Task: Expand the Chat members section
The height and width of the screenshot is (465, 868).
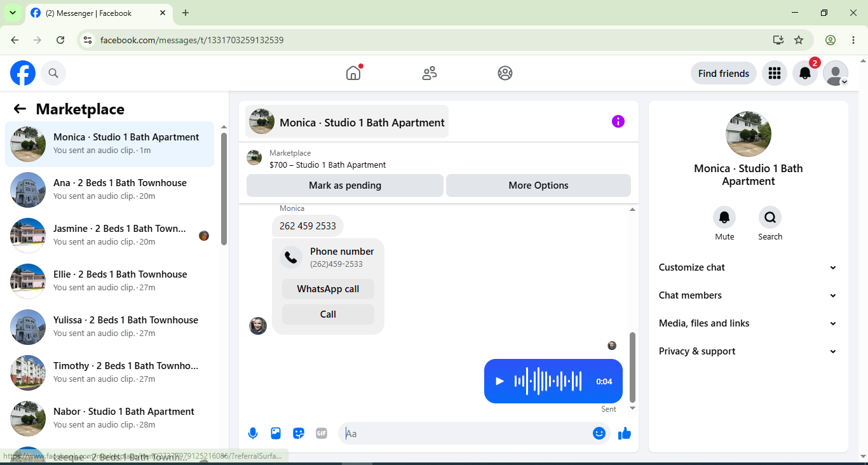Action: coord(749,295)
